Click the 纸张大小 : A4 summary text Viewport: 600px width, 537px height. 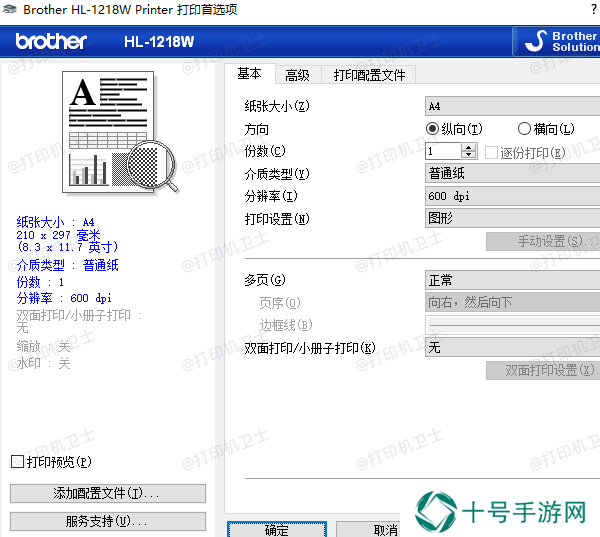tap(55, 222)
